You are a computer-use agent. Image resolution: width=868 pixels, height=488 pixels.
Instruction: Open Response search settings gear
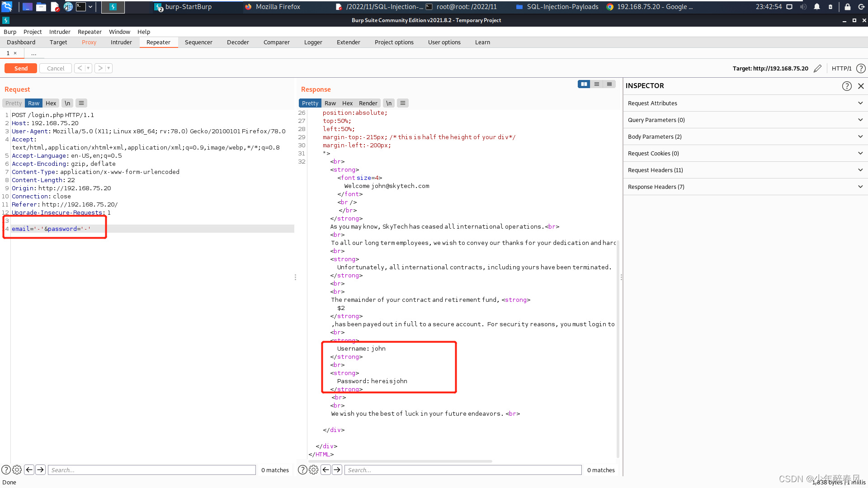(x=314, y=470)
